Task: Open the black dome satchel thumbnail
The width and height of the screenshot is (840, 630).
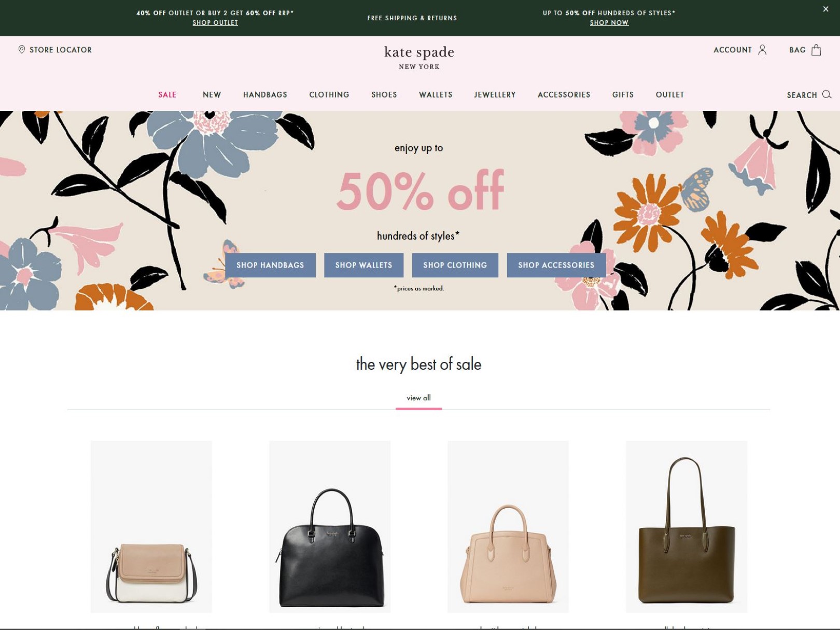Action: pyautogui.click(x=330, y=526)
